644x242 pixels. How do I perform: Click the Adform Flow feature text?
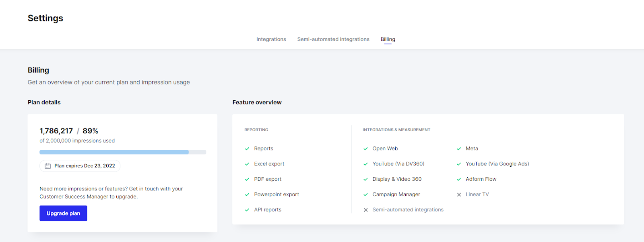[481, 179]
